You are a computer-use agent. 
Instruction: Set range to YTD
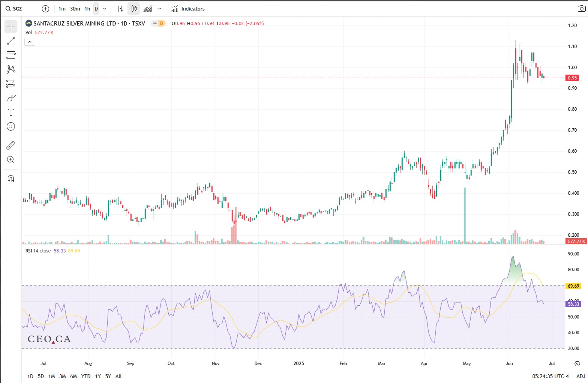(x=86, y=376)
